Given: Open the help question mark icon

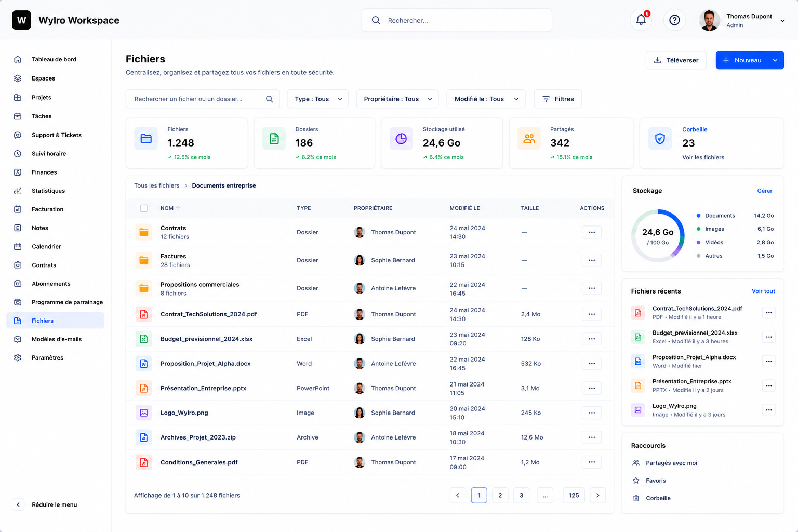Looking at the screenshot, I should coord(674,20).
